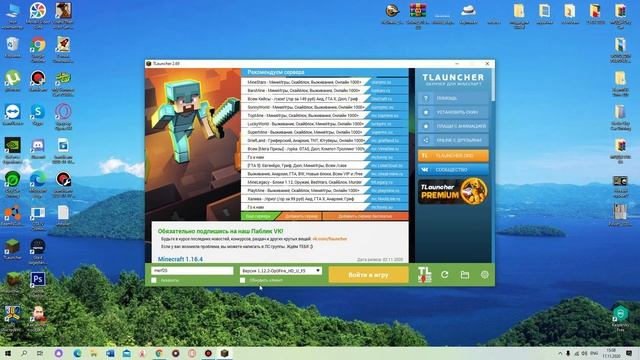Open the notification center icon
This screenshot has height=360, width=640.
[x=629, y=353]
